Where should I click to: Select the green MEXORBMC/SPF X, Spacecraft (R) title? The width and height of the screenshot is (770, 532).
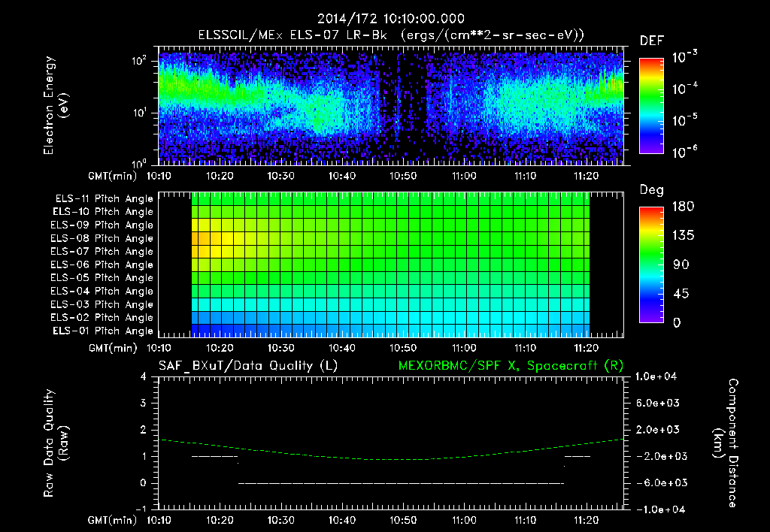point(511,366)
